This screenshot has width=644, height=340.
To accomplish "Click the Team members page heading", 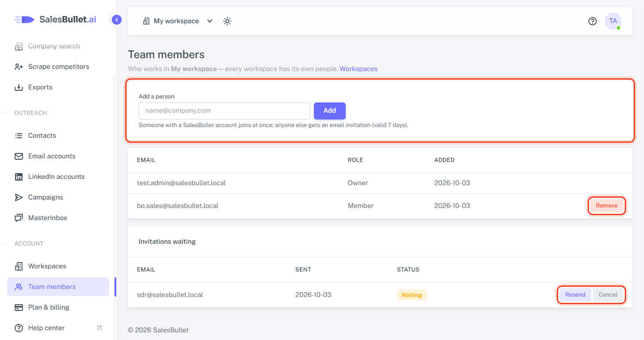I will (166, 55).
